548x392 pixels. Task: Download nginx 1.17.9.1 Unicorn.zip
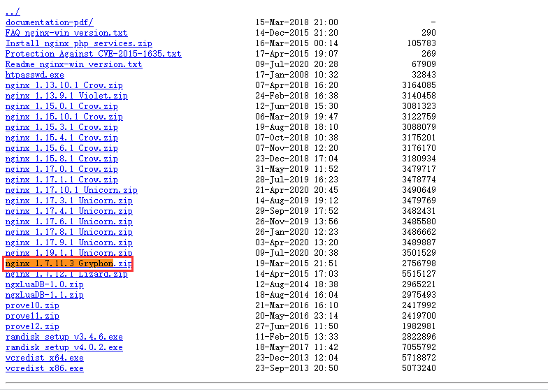pos(68,242)
